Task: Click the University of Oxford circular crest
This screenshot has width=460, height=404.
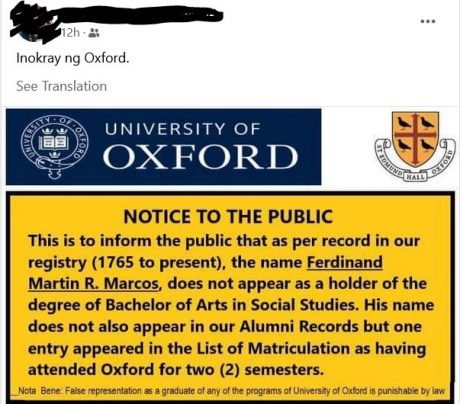Action: point(55,147)
